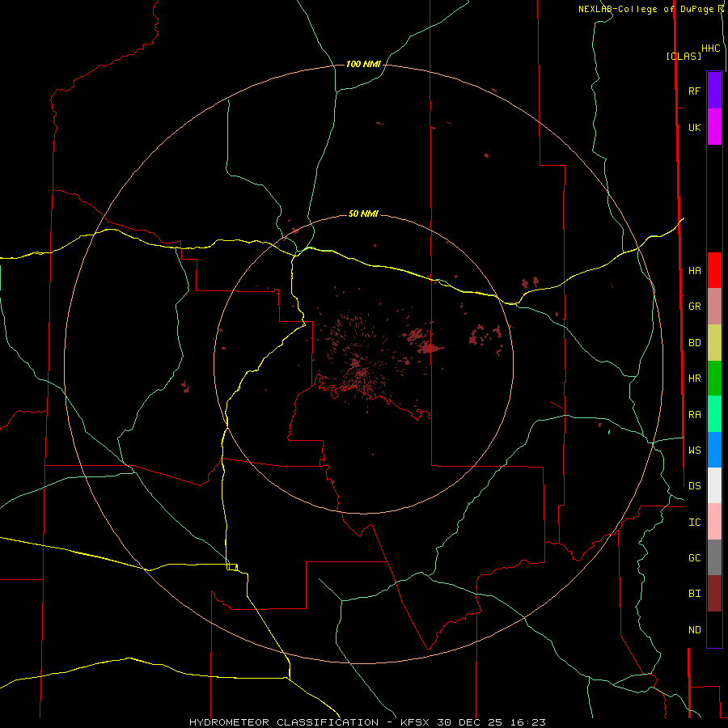Image resolution: width=728 pixels, height=728 pixels.
Task: Click the "BI" legend label
Action: tap(694, 594)
